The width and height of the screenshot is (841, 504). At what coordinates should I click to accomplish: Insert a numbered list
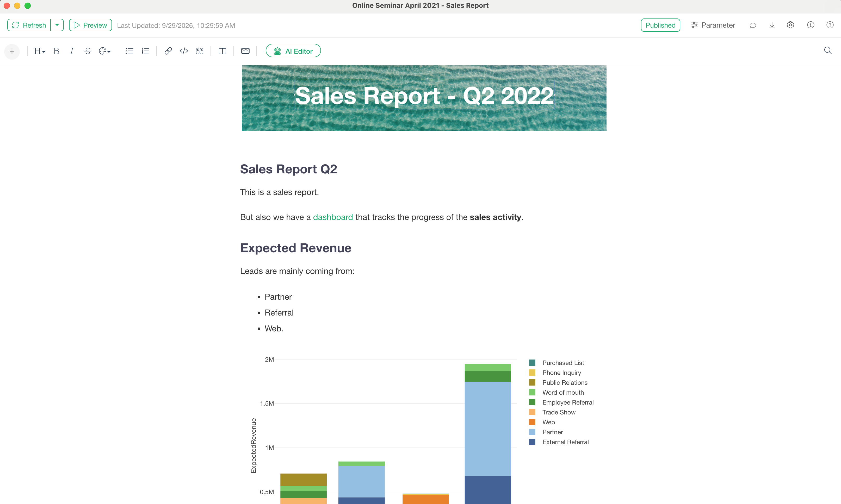pos(145,51)
